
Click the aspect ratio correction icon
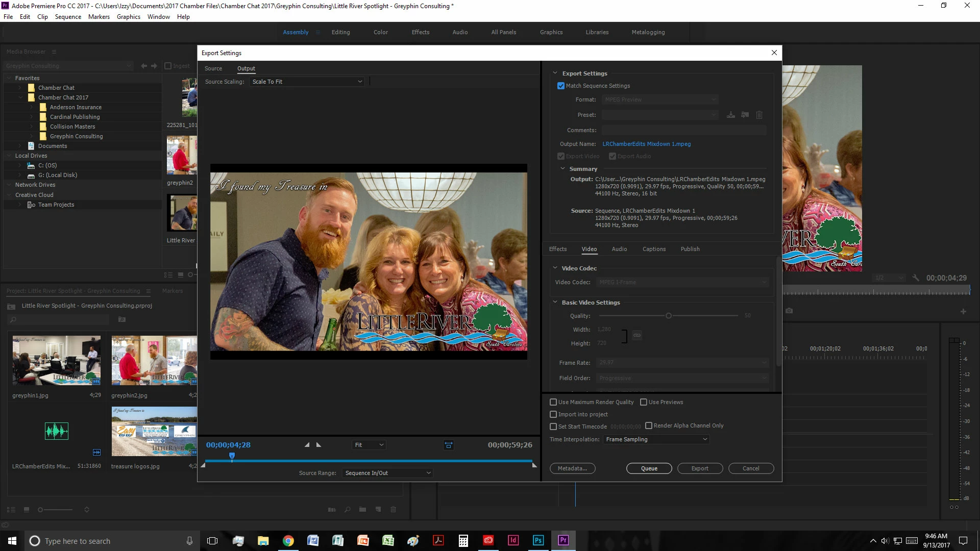click(x=448, y=445)
